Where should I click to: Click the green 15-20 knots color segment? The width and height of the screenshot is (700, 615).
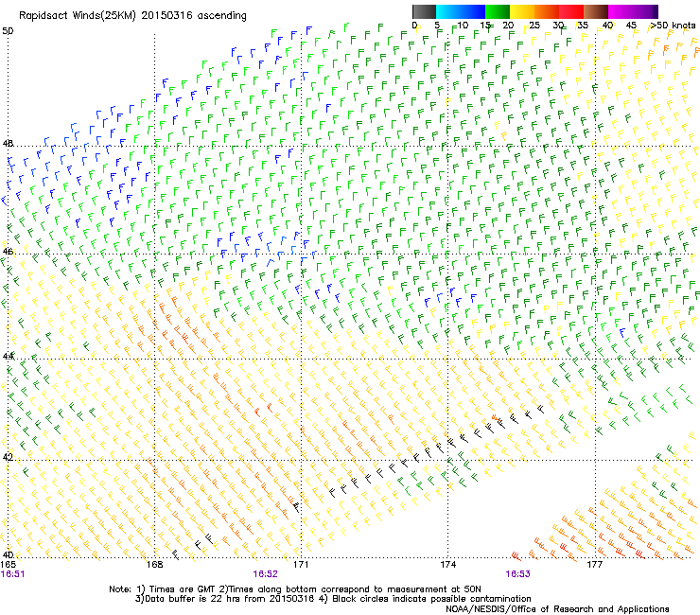(x=498, y=11)
